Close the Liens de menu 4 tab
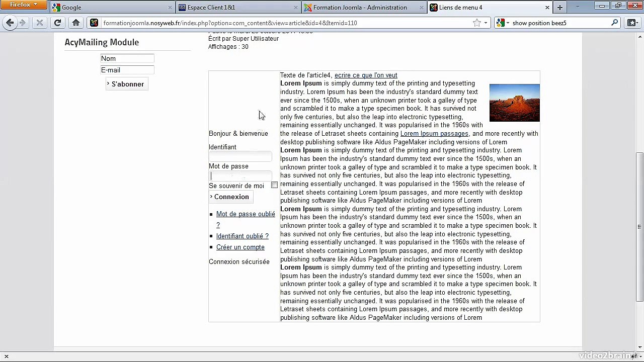 click(547, 8)
